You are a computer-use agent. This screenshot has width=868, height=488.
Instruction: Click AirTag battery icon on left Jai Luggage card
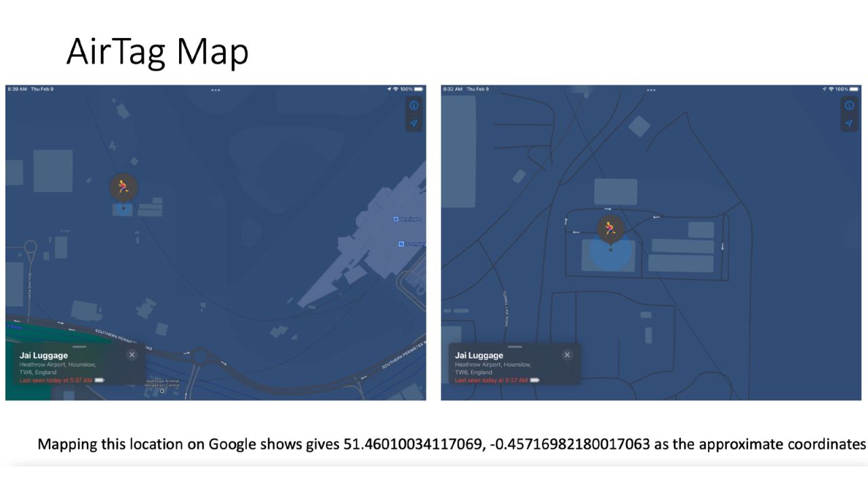point(100,380)
